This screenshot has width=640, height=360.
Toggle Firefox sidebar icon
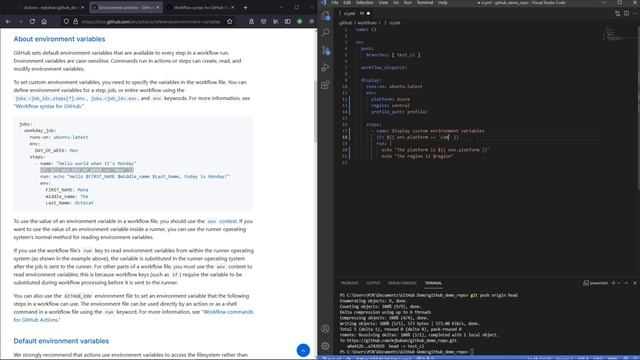(288, 21)
